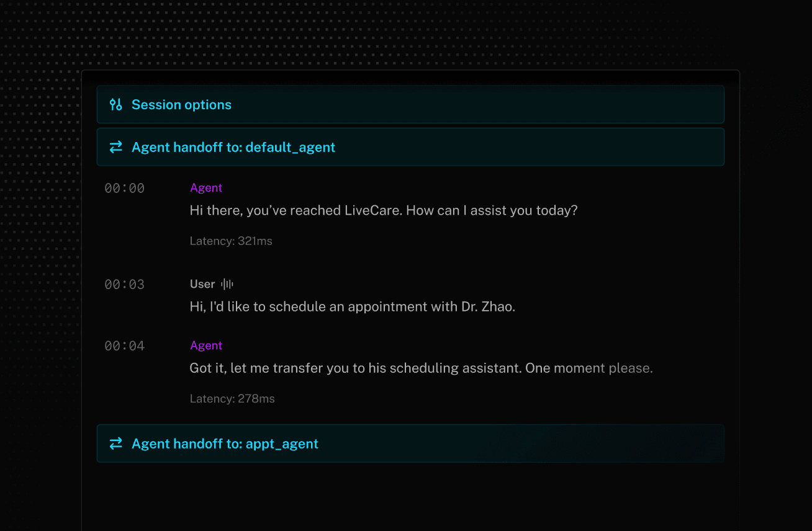Select the Dr. Zhao appointment request message
Image resolution: width=812 pixels, height=531 pixels.
coord(352,306)
